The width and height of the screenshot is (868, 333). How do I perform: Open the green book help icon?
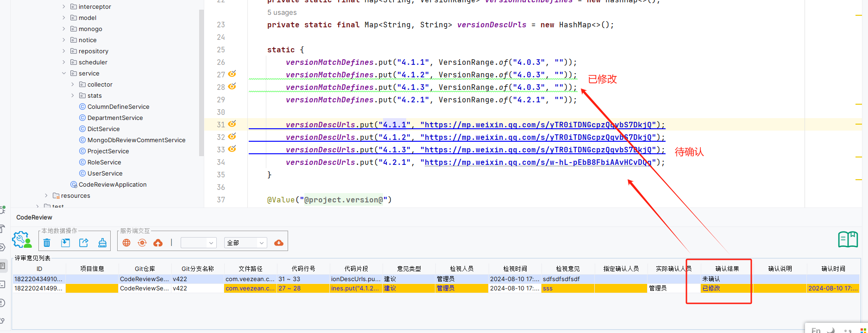[x=848, y=239]
